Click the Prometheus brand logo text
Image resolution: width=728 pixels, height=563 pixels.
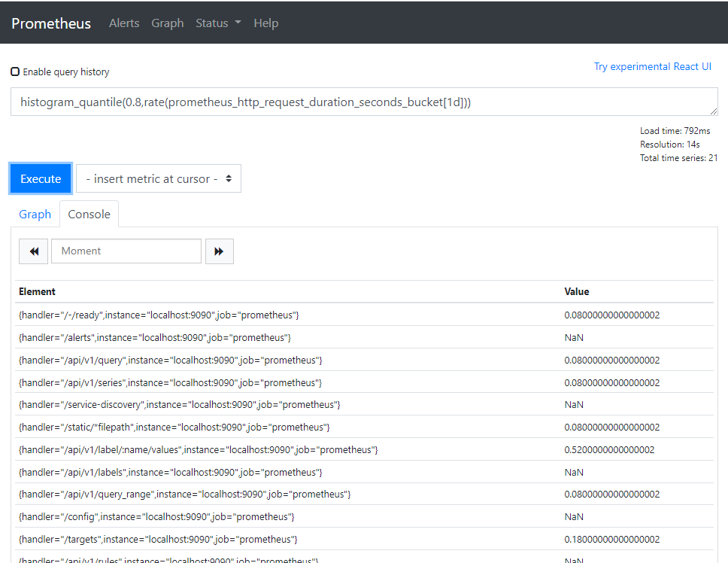[x=51, y=23]
